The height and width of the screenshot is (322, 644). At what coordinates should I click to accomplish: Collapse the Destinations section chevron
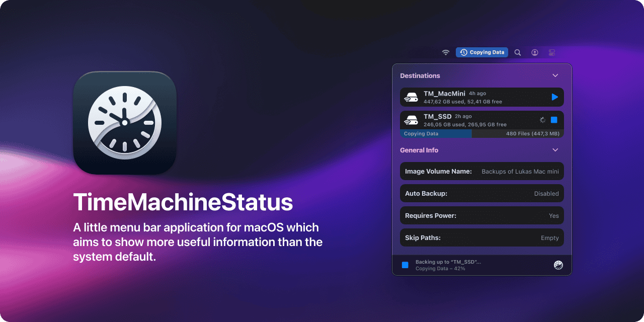(x=555, y=75)
